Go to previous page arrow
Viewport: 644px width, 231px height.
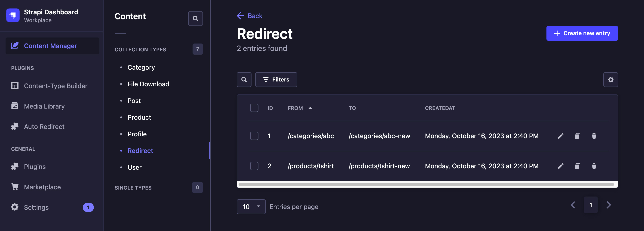click(573, 205)
